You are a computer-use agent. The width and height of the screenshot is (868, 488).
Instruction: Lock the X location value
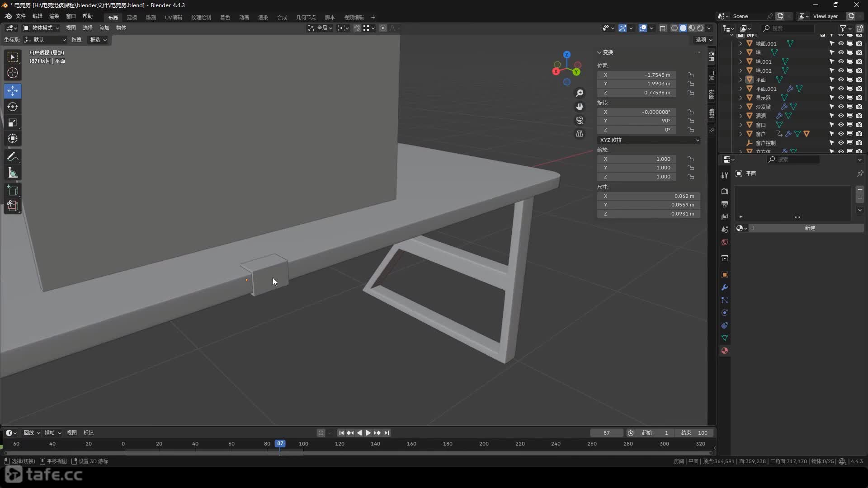coord(691,75)
